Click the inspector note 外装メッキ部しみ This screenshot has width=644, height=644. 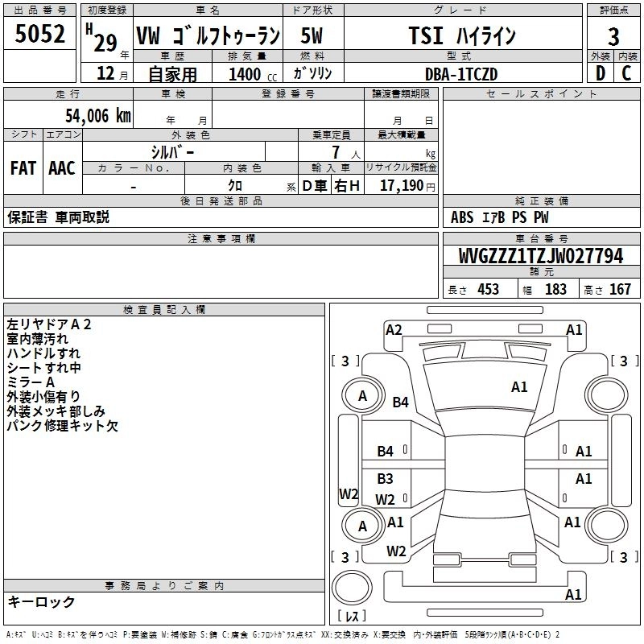[x=56, y=411]
